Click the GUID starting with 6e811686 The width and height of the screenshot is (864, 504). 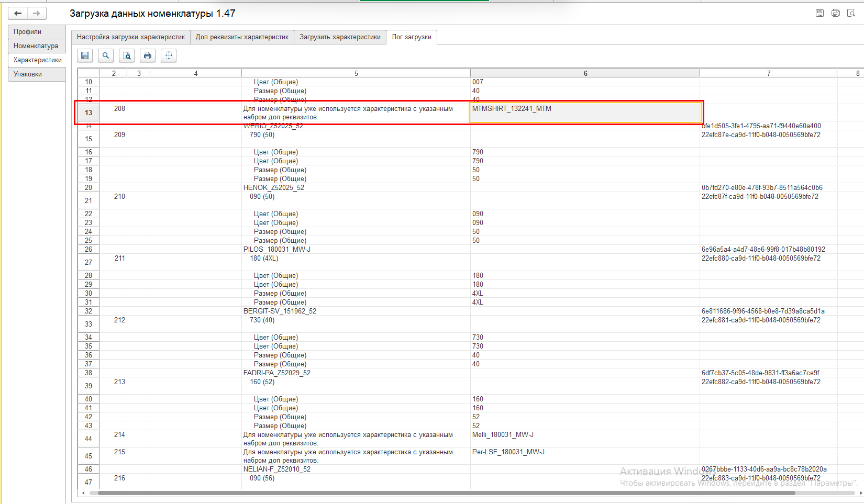pos(763,311)
